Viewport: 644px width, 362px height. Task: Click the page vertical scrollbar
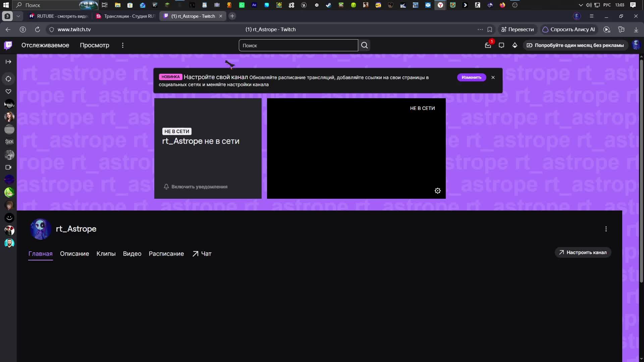(641, 171)
